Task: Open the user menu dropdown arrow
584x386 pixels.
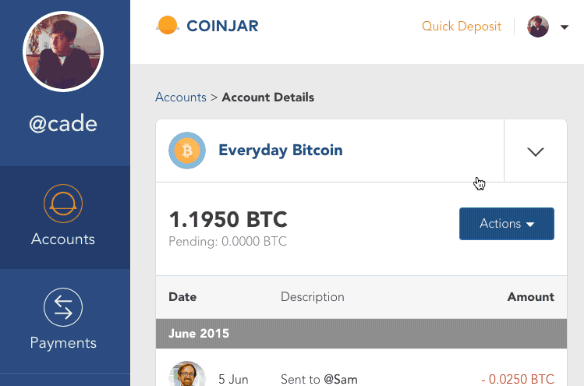Action: click(565, 27)
